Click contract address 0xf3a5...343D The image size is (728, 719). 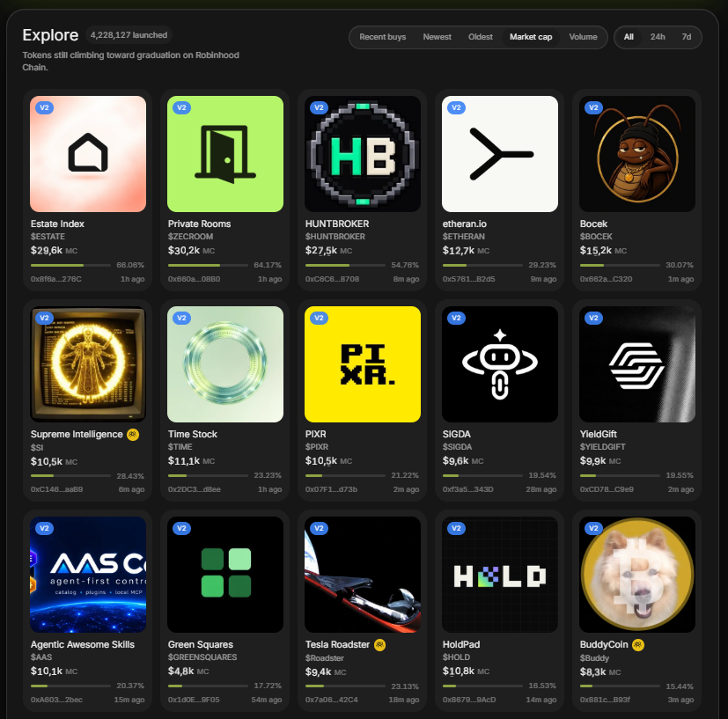click(468, 489)
